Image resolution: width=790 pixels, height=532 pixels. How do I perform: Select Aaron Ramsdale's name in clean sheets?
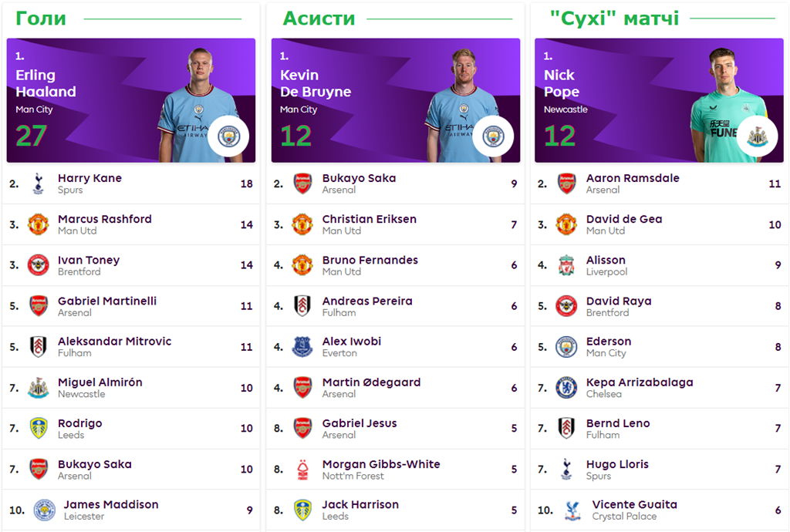pyautogui.click(x=633, y=178)
